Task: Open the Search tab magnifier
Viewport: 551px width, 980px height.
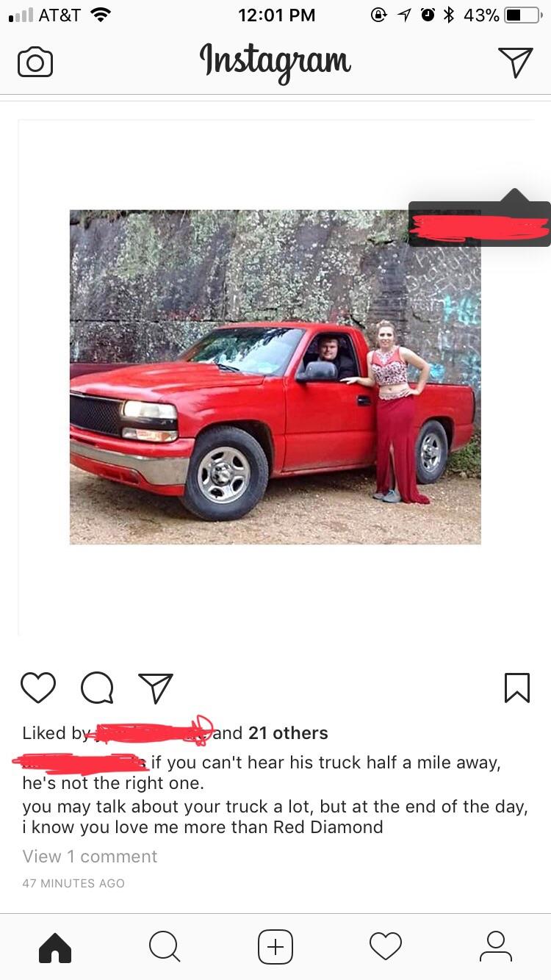Action: point(165,946)
